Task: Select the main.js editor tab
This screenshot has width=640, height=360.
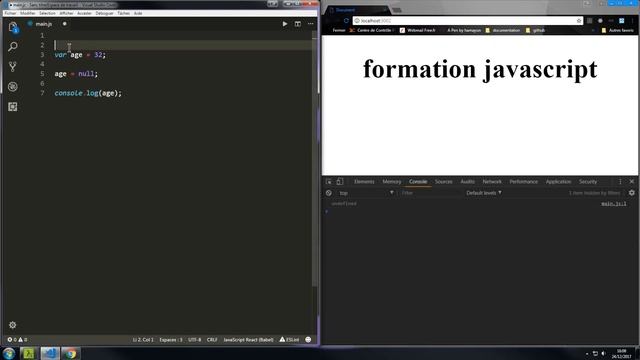Action: pyautogui.click(x=44, y=24)
